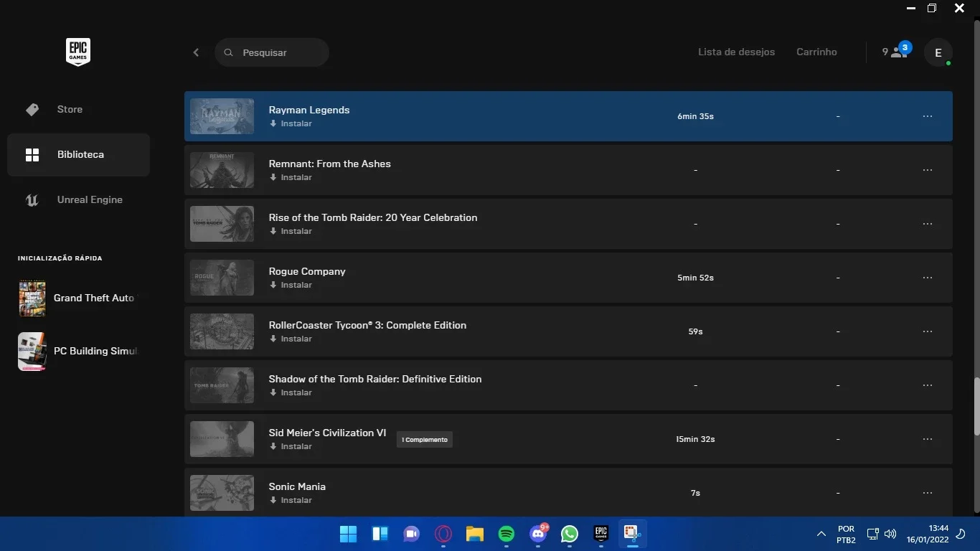980x551 pixels.
Task: Click the 15min 32s play time
Action: (x=695, y=439)
